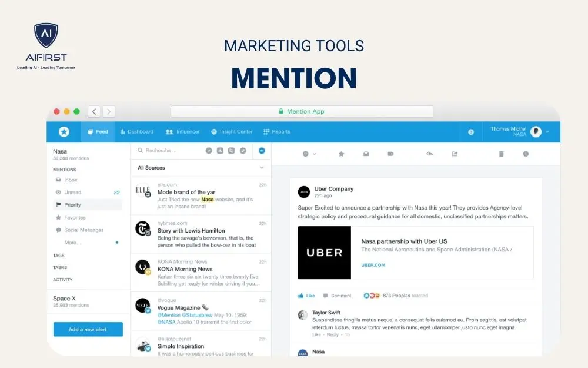Open Story with Lewis Hamilton mention
This screenshot has width=588, height=368.
(201, 234)
